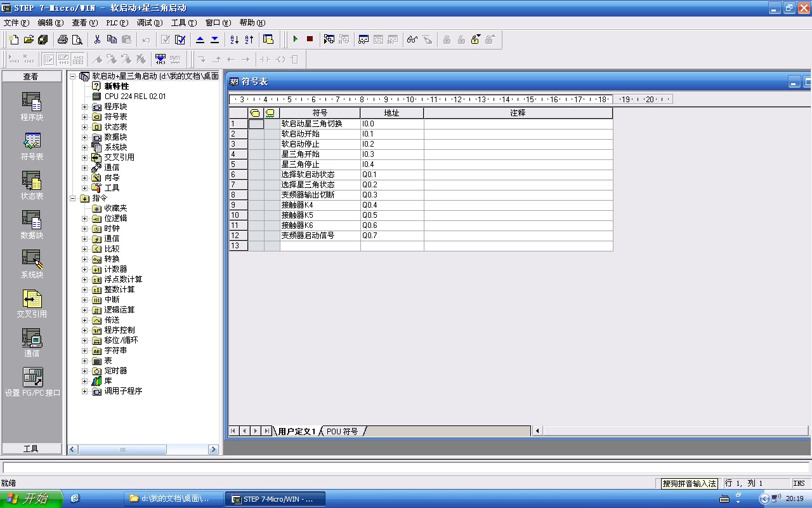This screenshot has height=508, width=812.
Task: Click the print toolbar icon
Action: [x=63, y=39]
